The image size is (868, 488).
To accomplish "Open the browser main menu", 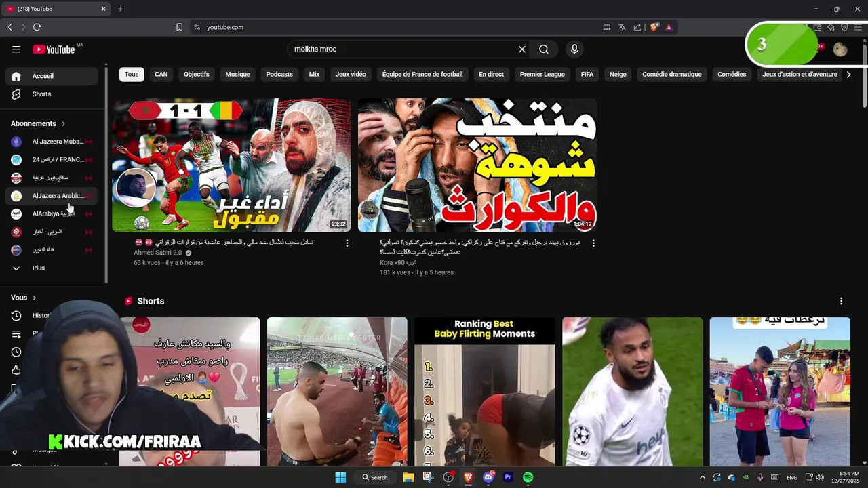I will (859, 27).
